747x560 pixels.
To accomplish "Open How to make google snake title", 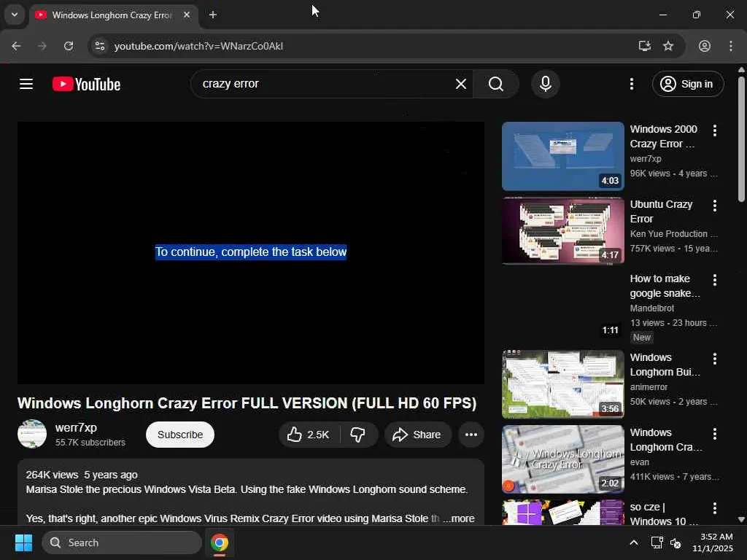I will [665, 286].
